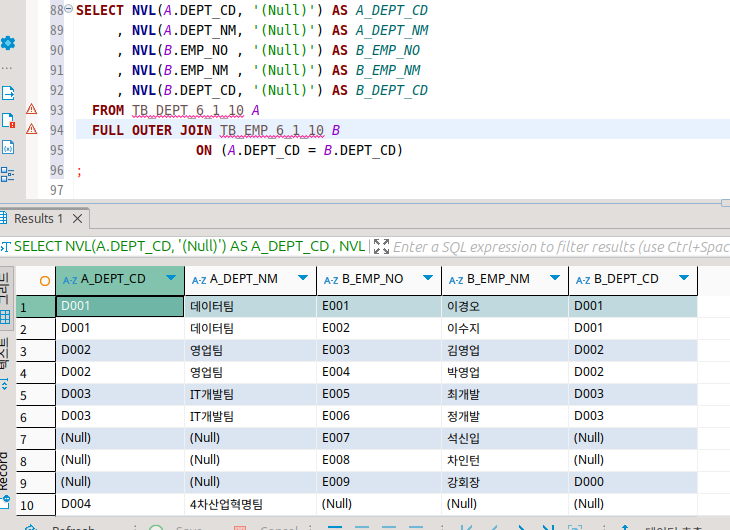Click the warning marker on line 93
730x530 pixels.
(31, 109)
